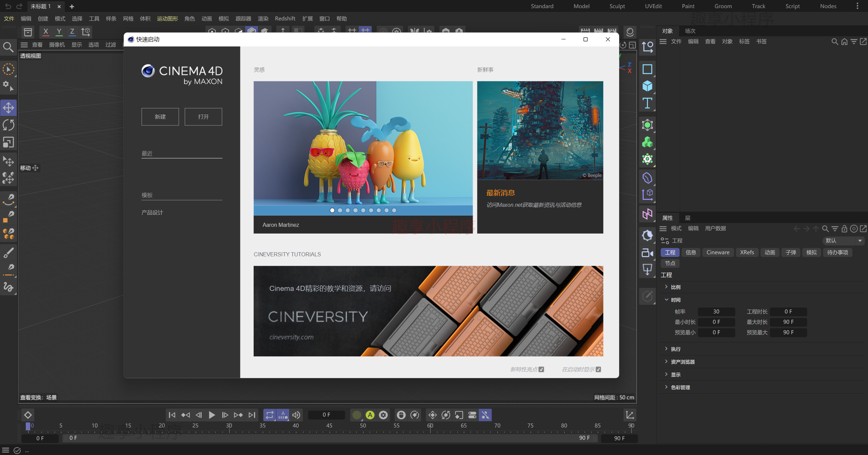Viewport: 868px width, 455px height.
Task: Toggle the X axis lock
Action: coord(46,32)
